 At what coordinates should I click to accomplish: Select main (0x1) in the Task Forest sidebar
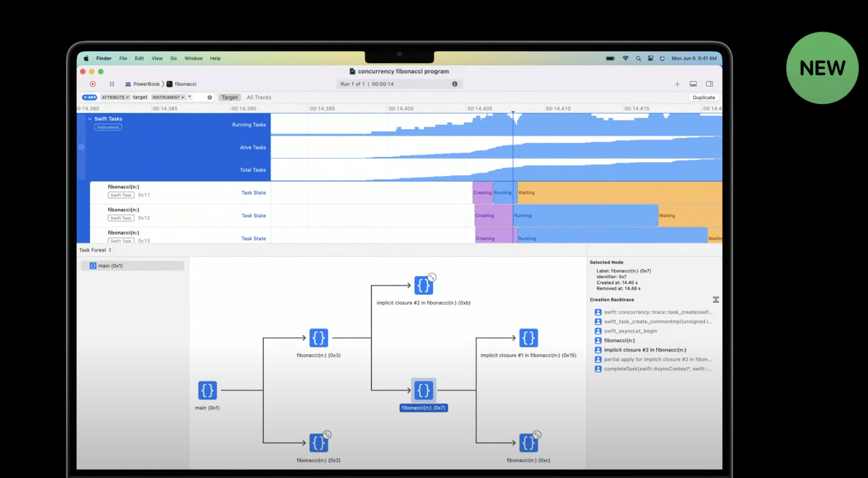pos(133,266)
